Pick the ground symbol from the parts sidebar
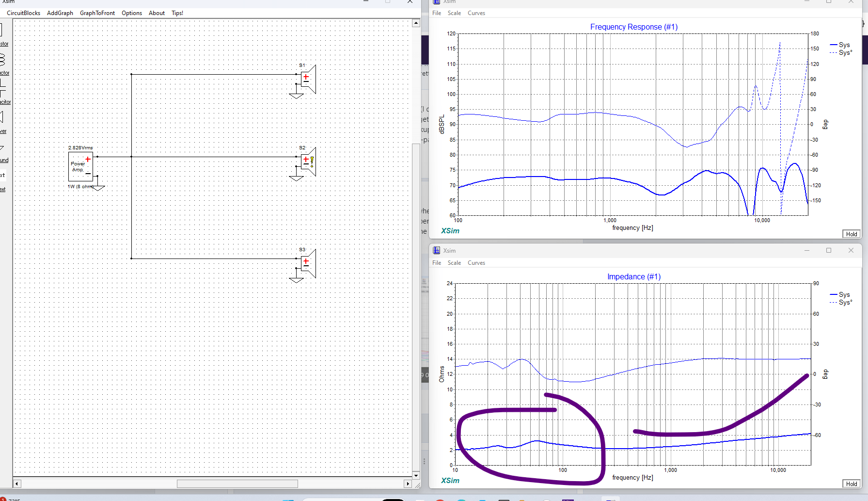 click(x=2, y=147)
